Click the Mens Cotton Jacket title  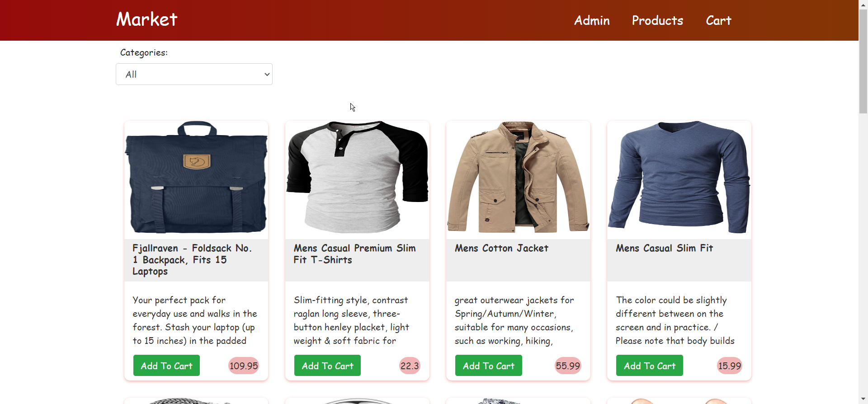[x=501, y=248]
